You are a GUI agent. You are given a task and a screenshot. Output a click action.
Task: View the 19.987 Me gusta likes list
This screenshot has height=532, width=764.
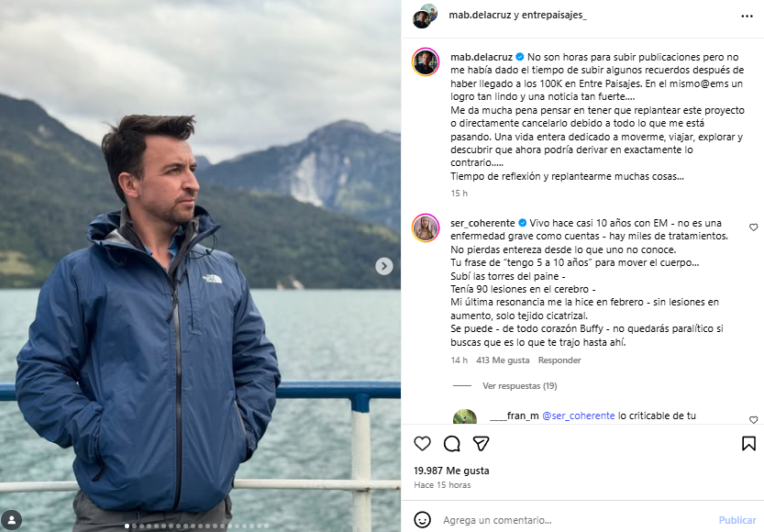point(451,471)
